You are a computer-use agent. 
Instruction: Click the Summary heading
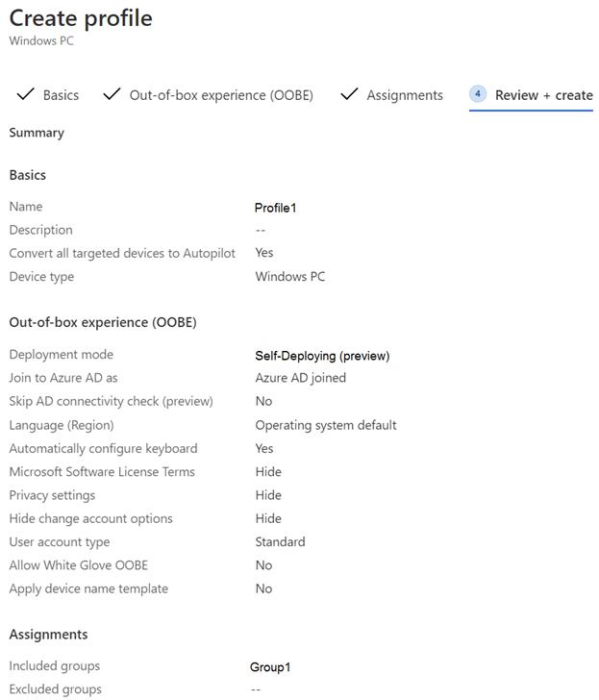point(37,133)
